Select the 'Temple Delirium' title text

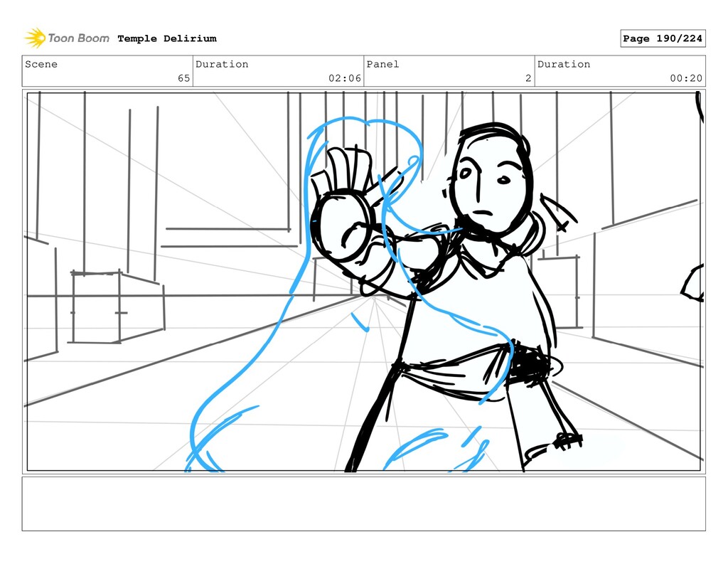pos(167,38)
